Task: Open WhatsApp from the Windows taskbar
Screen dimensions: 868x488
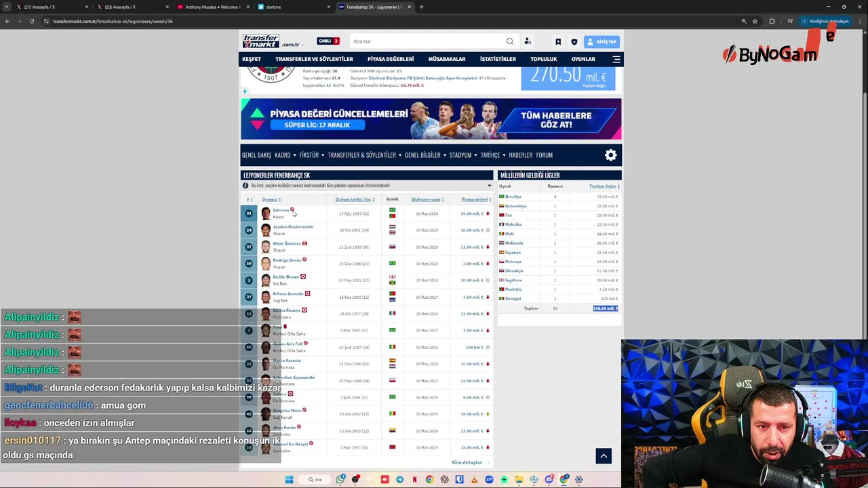Action: 340,479
